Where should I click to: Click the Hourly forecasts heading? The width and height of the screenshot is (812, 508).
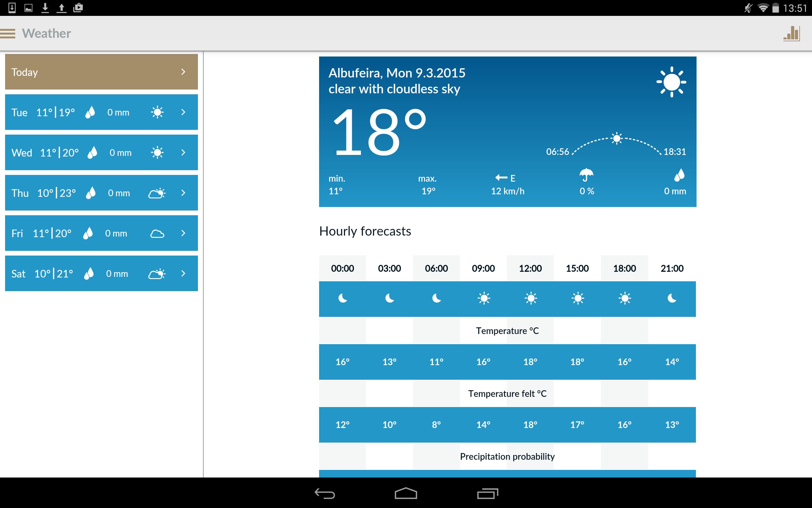point(365,231)
